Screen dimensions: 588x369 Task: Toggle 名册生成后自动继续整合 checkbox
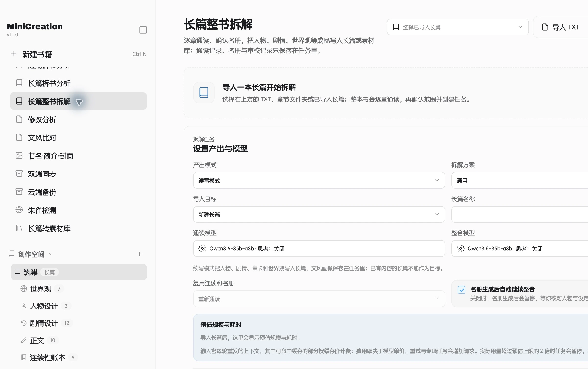click(462, 290)
